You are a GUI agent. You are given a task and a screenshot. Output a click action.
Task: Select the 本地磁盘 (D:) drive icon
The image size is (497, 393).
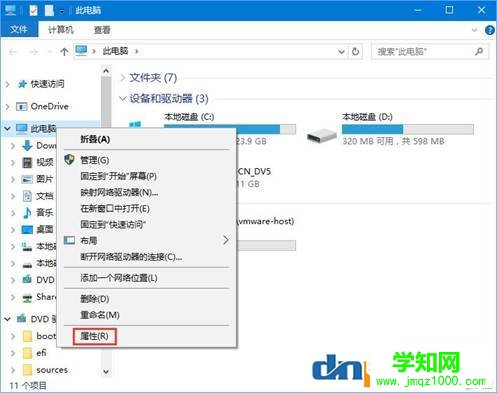point(322,135)
